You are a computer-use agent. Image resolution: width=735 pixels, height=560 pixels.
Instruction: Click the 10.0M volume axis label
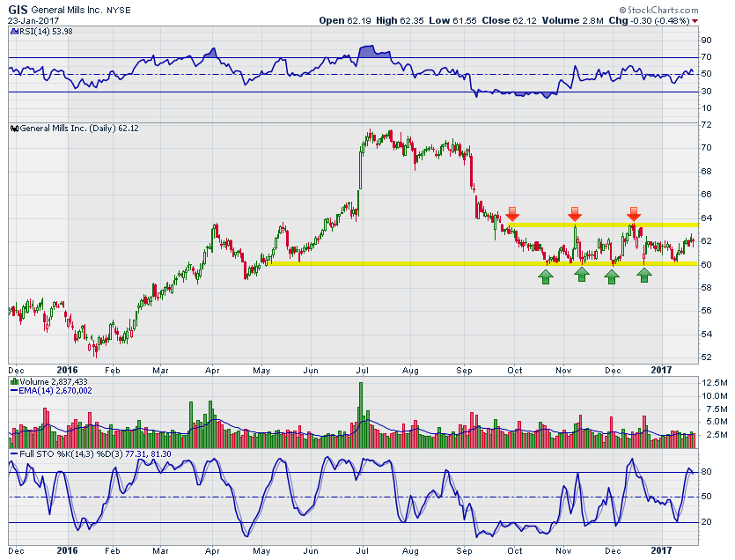[715, 396]
